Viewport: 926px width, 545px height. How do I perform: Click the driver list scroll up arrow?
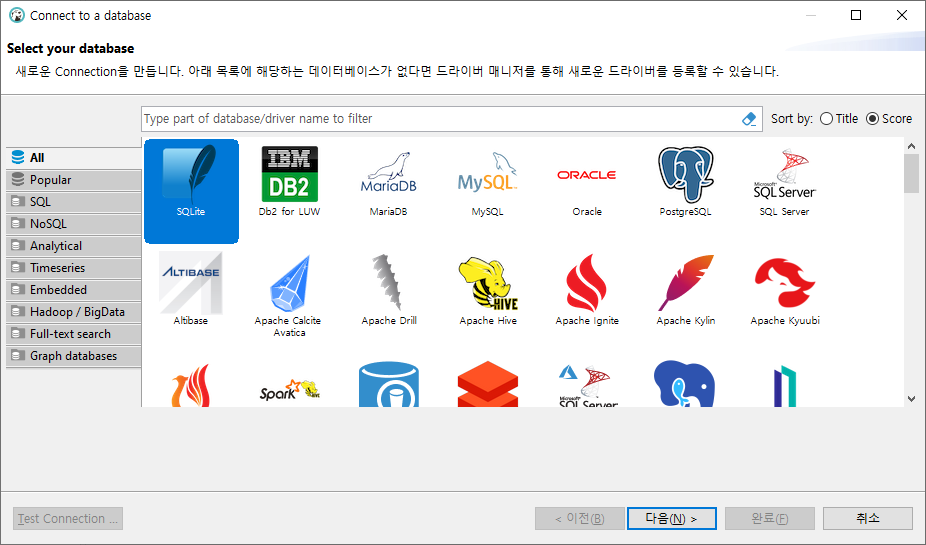[911, 146]
